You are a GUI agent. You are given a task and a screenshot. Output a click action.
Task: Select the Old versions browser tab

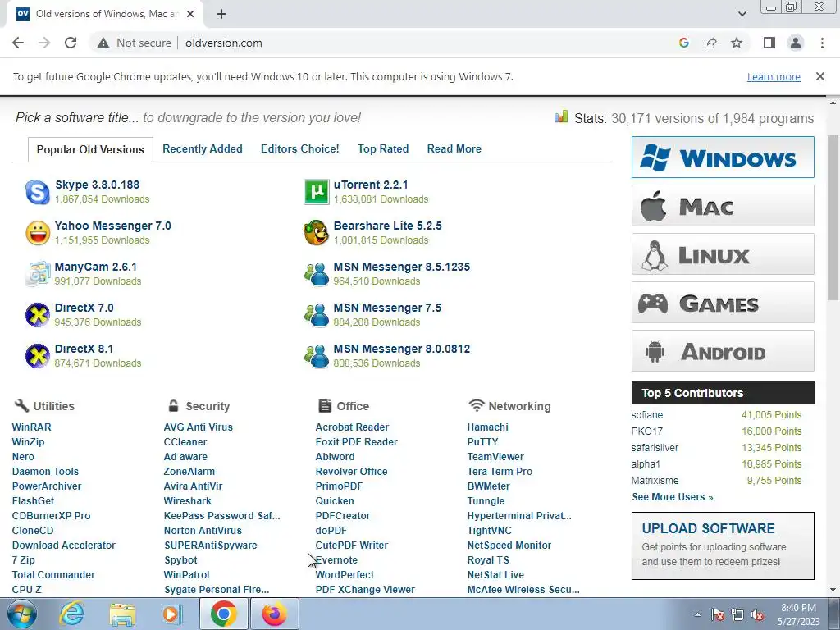click(x=106, y=14)
